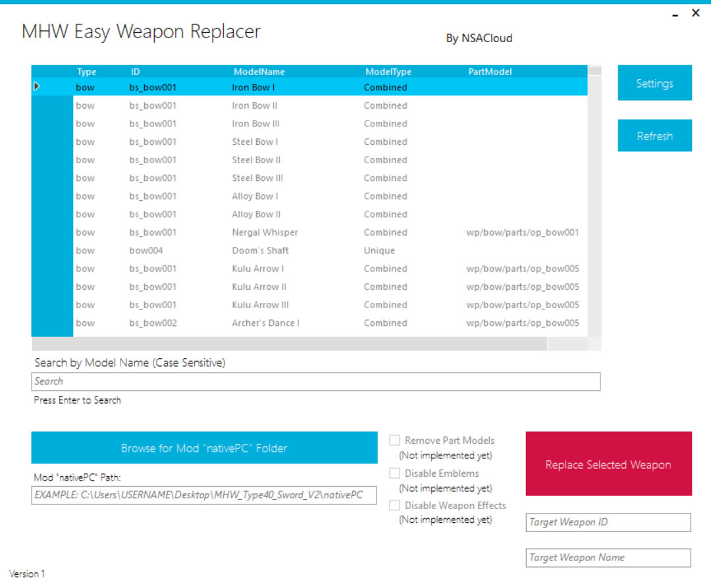Close the MHW Easy Weapon Replacer window

(x=696, y=13)
